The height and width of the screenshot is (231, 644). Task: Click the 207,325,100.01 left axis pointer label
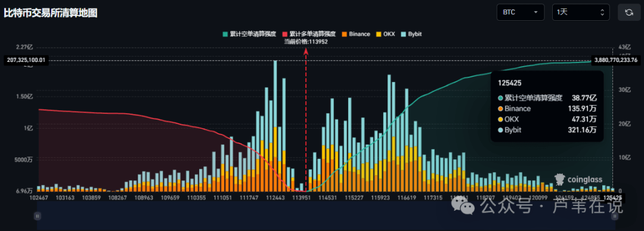pos(26,60)
